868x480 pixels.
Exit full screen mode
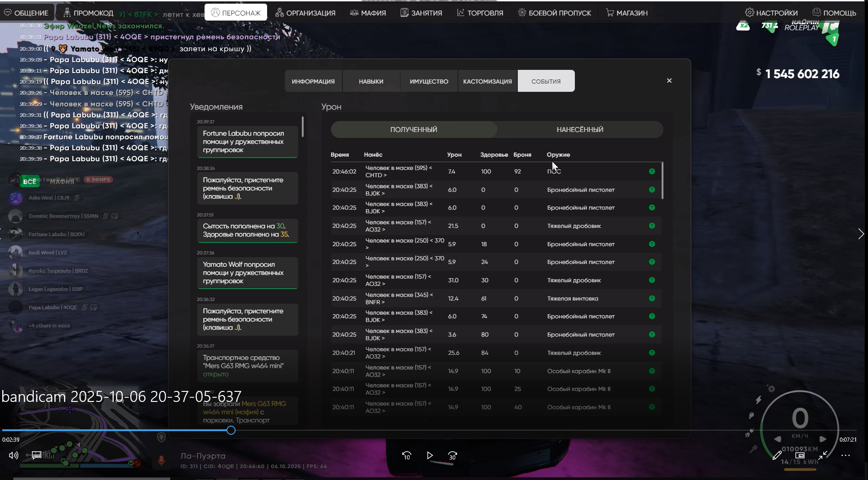[823, 455]
